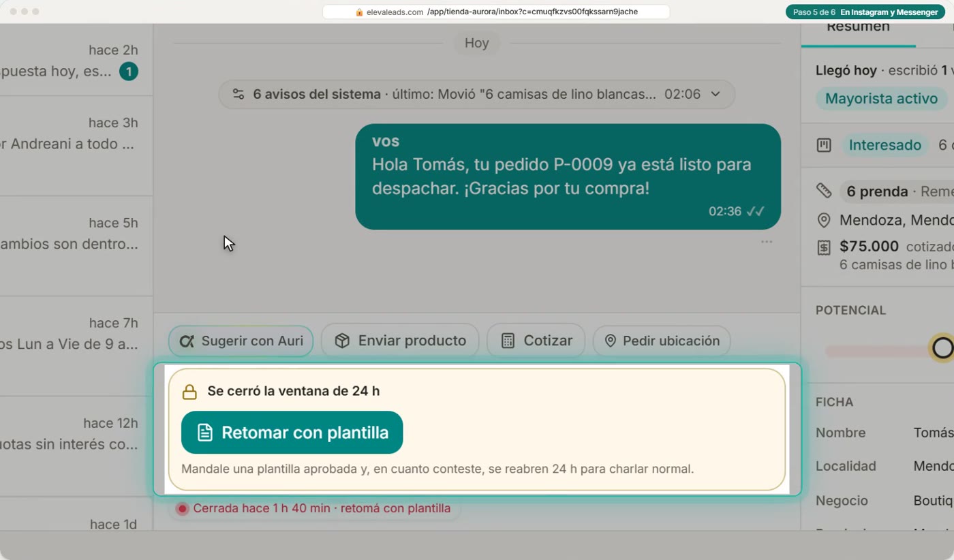Expand the 6 avisos del sistema chevron
The width and height of the screenshot is (954, 560).
(x=715, y=94)
